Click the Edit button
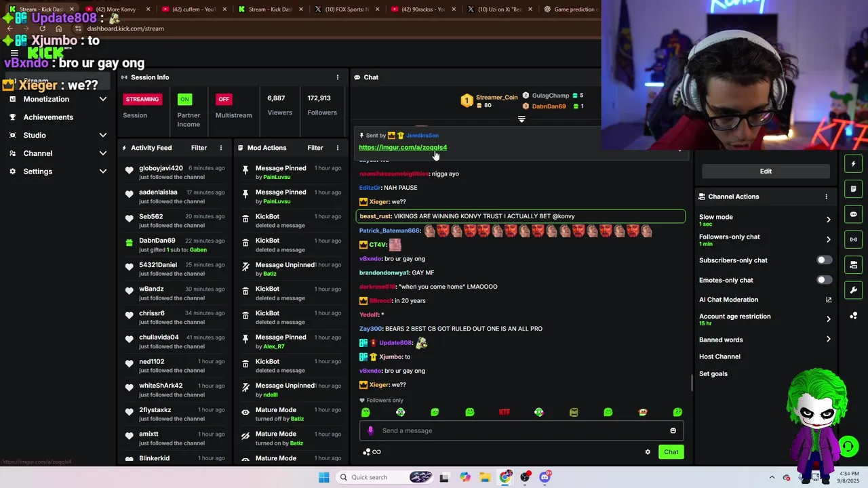868x488 pixels. click(x=766, y=171)
